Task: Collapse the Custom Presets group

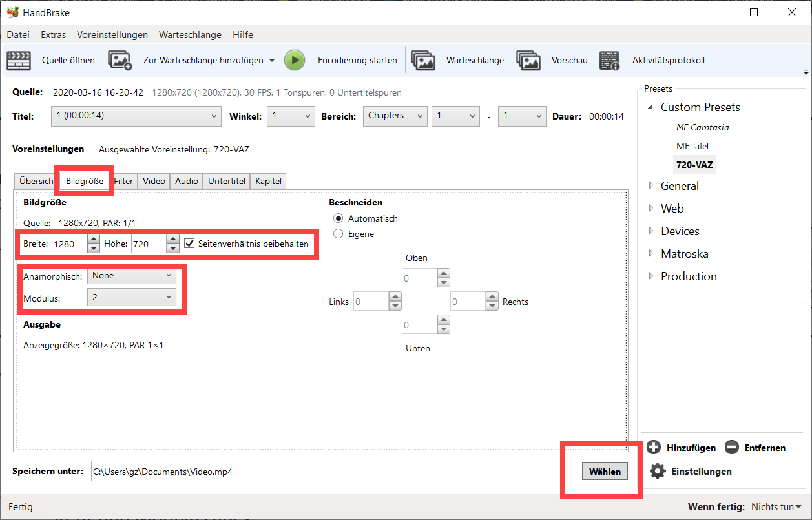Action: pos(651,107)
